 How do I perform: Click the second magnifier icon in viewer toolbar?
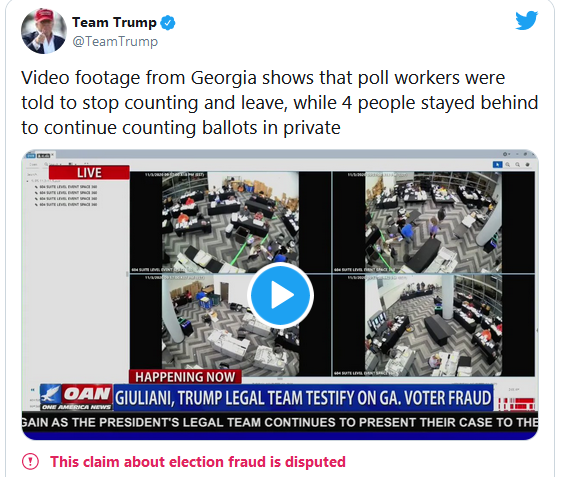coord(518,165)
